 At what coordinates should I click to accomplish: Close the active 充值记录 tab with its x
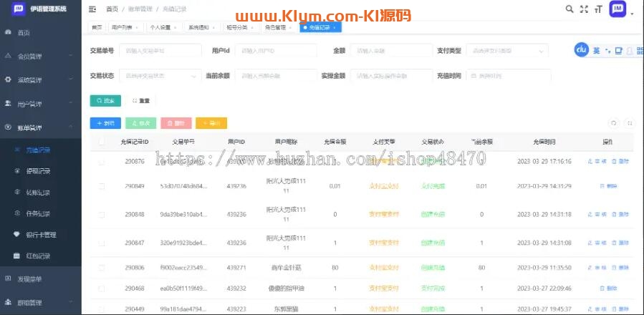pos(335,27)
